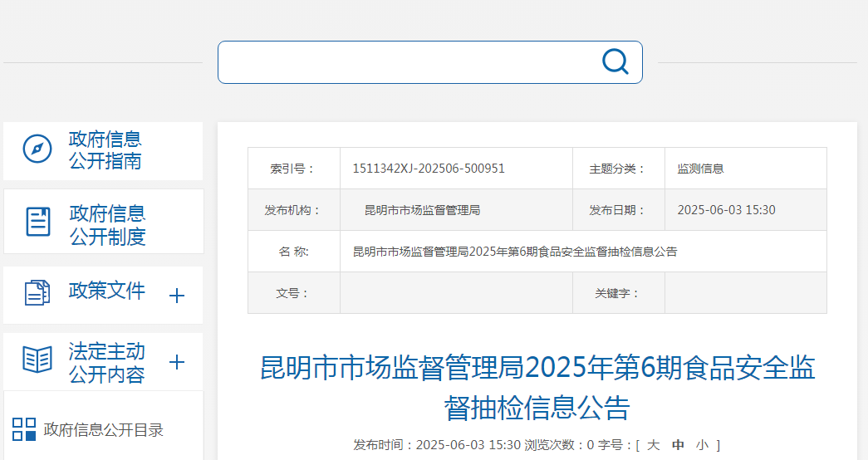Click 昆明市市场监督管理局 publishing agency cell

456,210
